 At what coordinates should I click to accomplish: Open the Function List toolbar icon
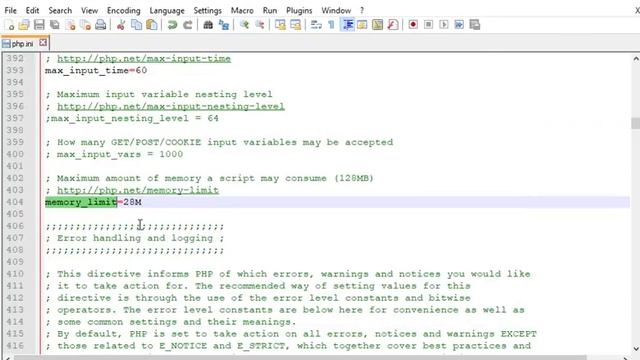[393, 25]
